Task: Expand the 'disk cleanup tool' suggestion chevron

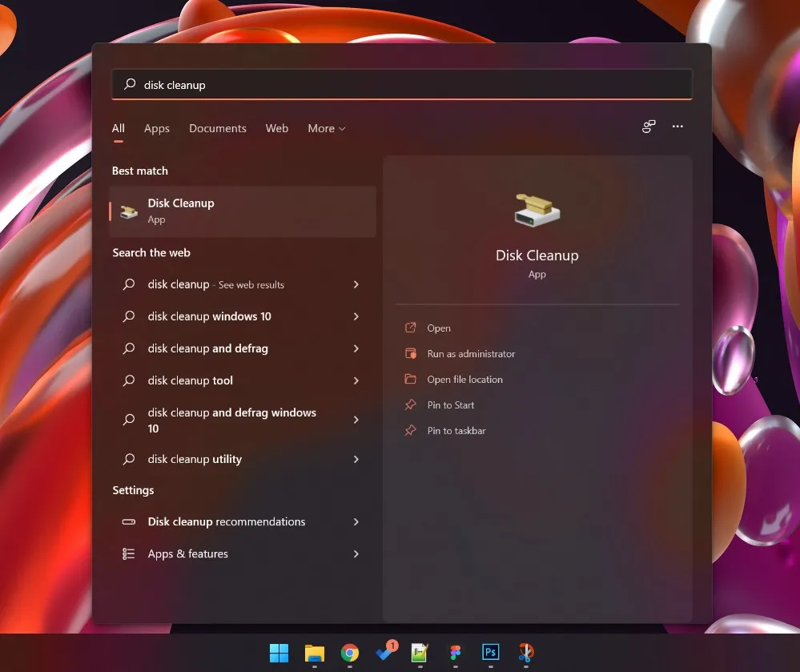Action: [356, 380]
